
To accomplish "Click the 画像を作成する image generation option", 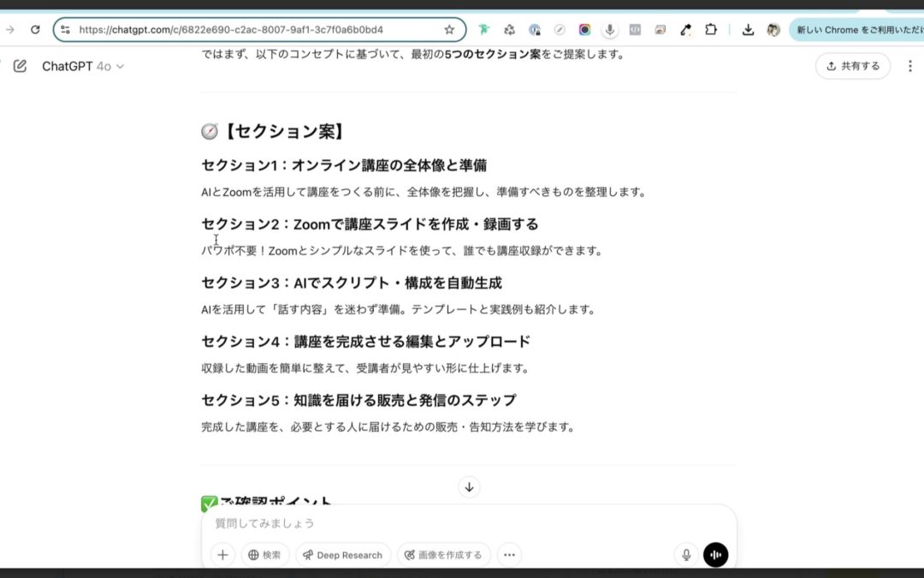I will [x=445, y=555].
